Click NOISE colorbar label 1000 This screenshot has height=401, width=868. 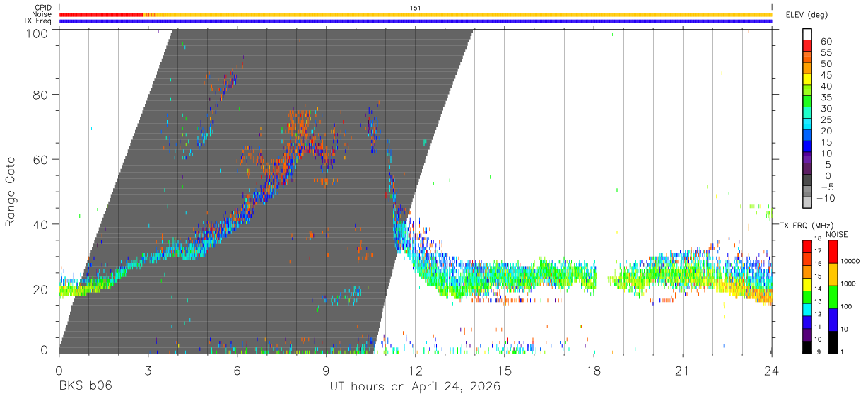pos(848,284)
